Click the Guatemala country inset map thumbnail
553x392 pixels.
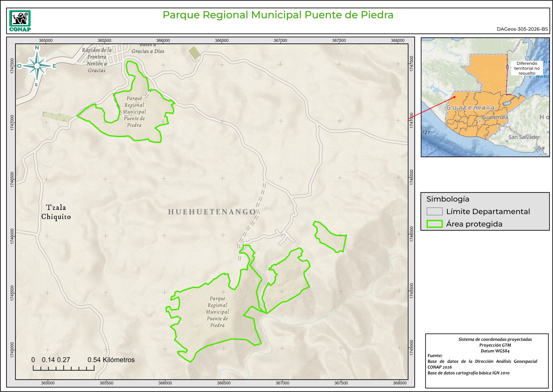click(485, 97)
